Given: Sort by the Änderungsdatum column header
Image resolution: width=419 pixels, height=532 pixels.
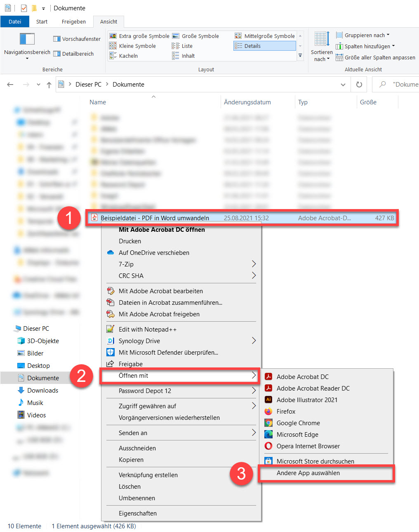Looking at the screenshot, I should 247,102.
